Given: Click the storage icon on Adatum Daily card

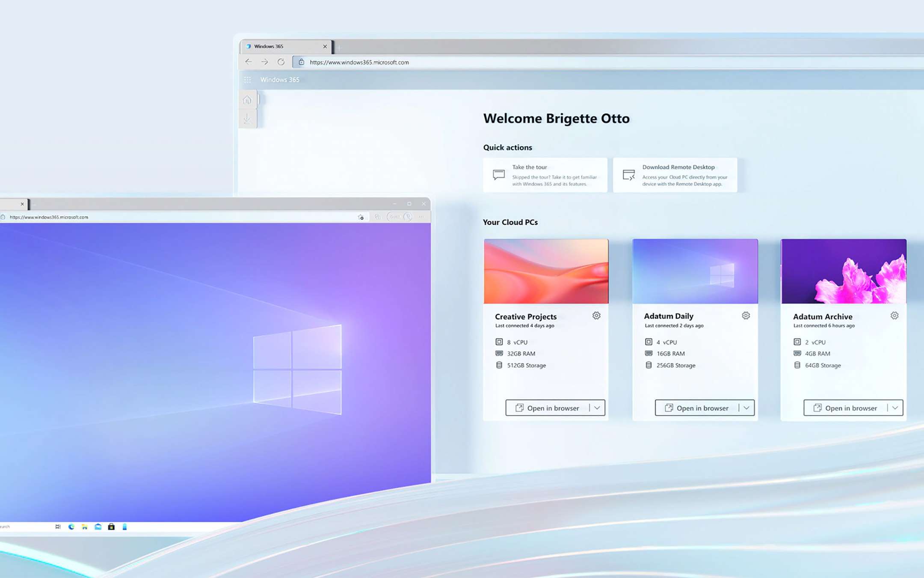Looking at the screenshot, I should coord(649,365).
